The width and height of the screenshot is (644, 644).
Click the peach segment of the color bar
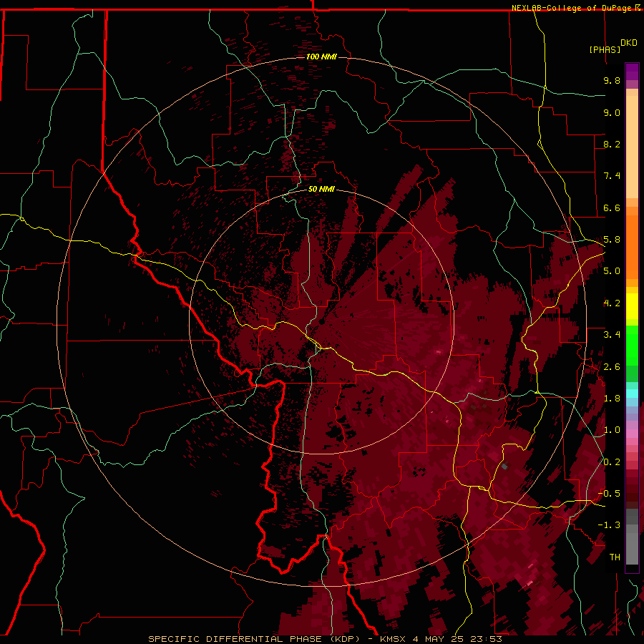coord(632,144)
